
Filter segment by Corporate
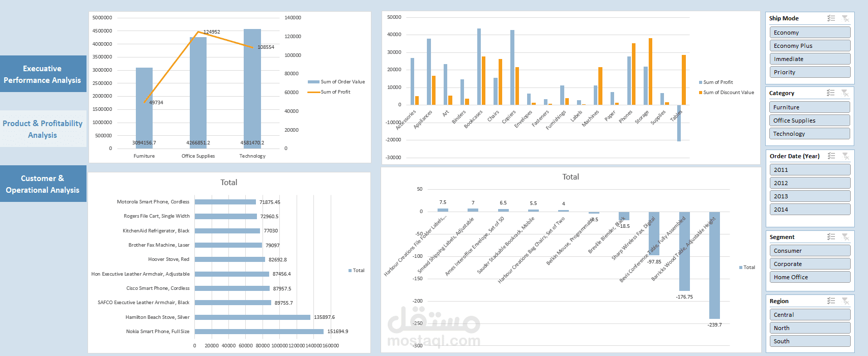(810, 264)
